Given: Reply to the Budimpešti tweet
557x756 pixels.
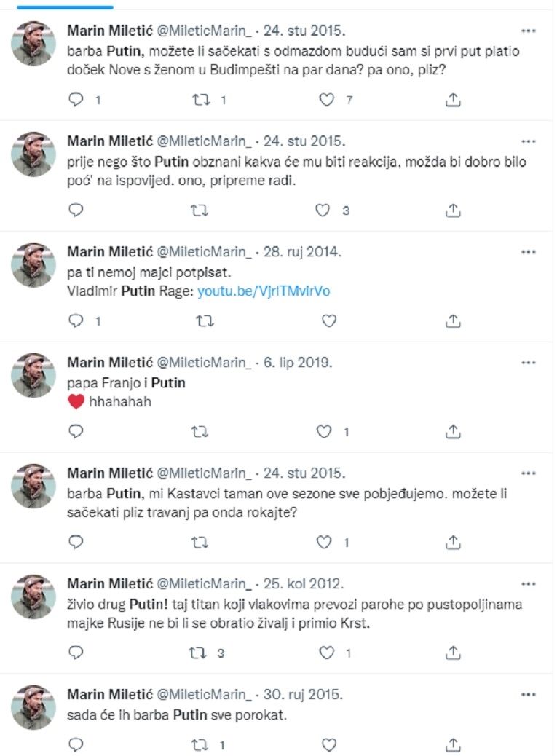Looking at the screenshot, I should tap(76, 100).
